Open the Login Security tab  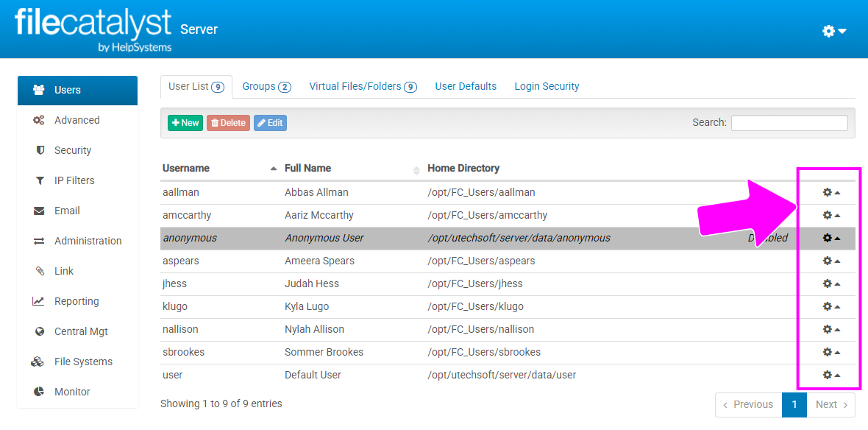(x=547, y=87)
